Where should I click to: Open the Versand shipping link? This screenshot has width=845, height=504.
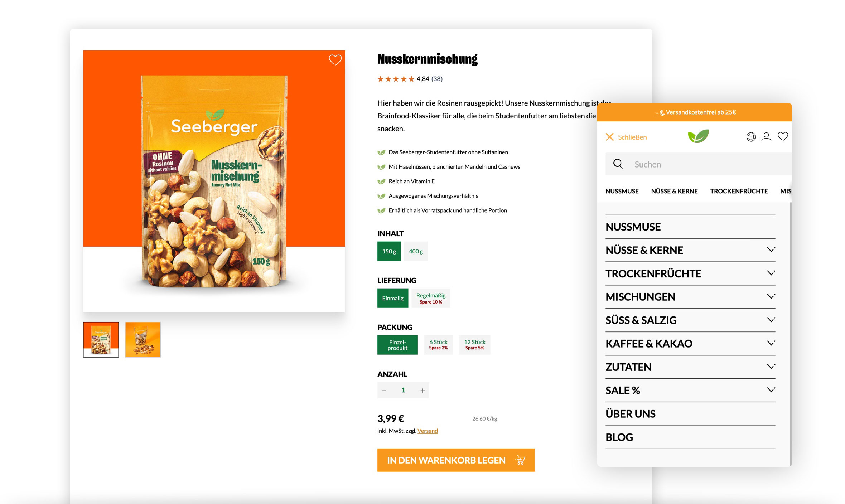point(428,431)
